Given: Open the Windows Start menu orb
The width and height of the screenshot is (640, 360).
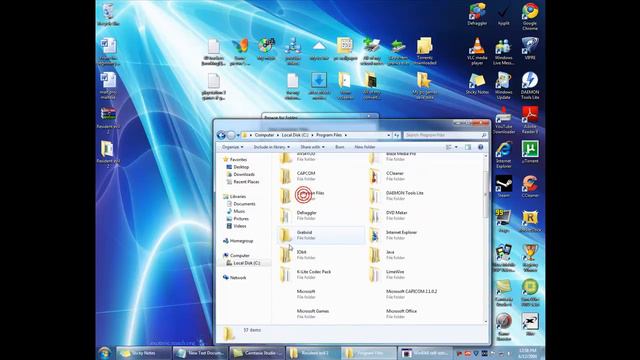Looking at the screenshot, I should (105, 353).
